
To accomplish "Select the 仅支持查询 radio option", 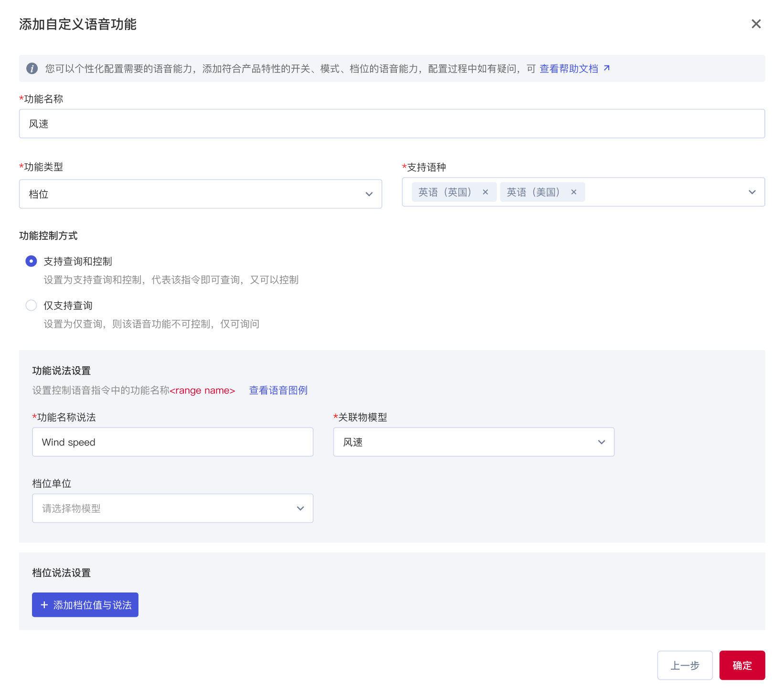I will [31, 306].
